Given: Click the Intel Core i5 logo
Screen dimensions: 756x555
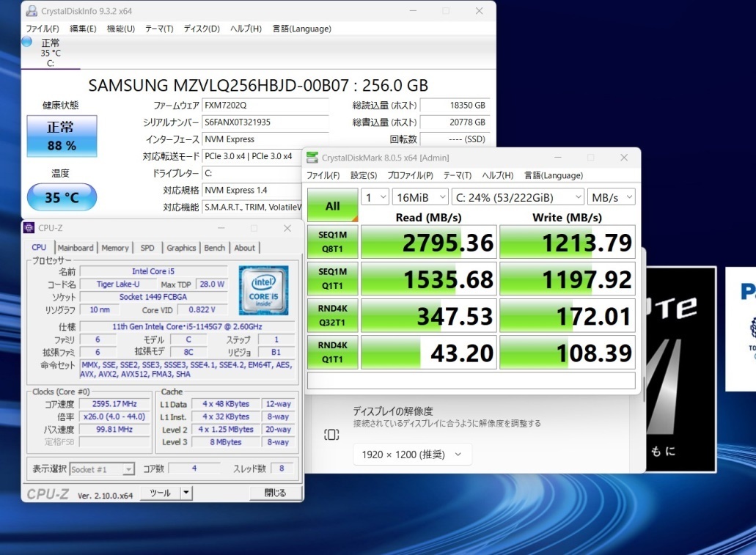Looking at the screenshot, I should pos(263,290).
